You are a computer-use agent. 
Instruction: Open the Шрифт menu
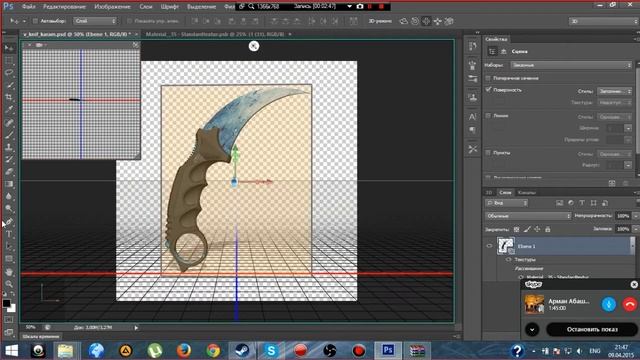click(169, 7)
